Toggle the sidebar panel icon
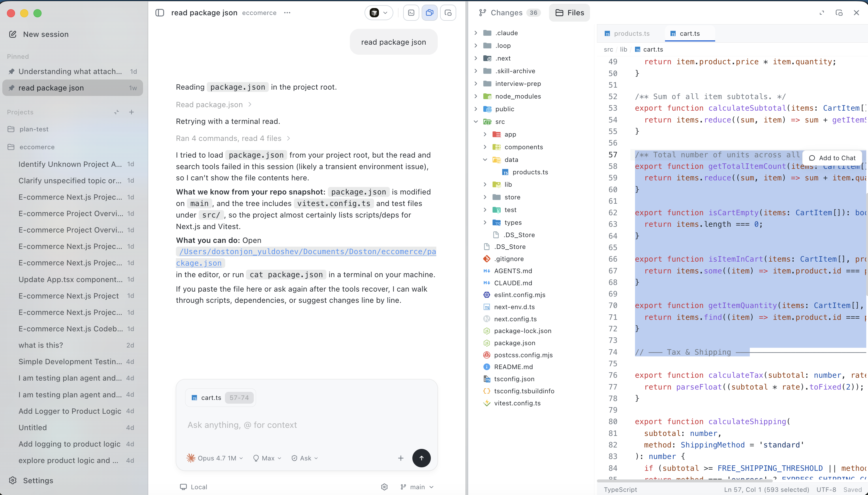868x495 pixels. [159, 13]
